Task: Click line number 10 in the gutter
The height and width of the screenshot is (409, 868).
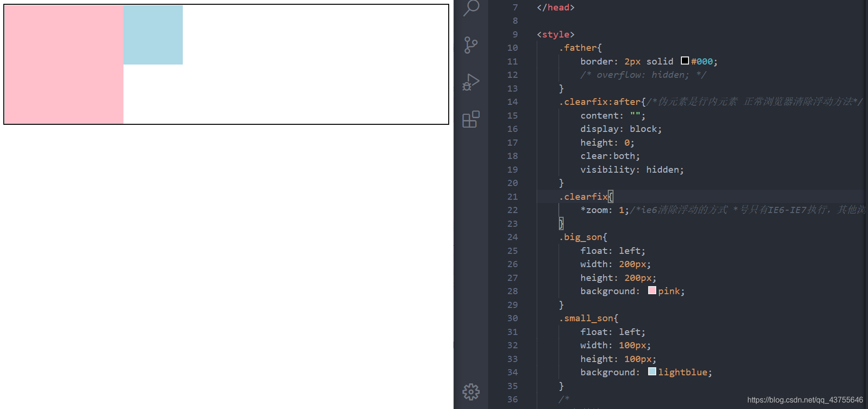Action: point(512,48)
